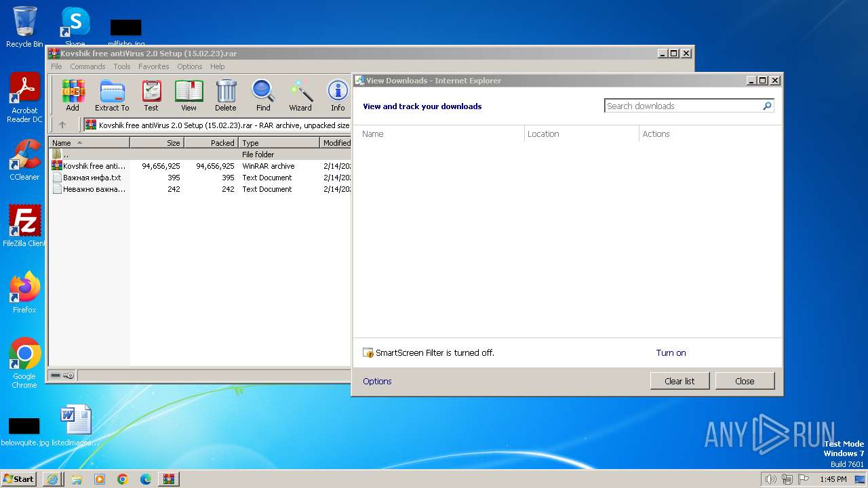Click the Clear list button
Viewport: 868px width, 488px height.
click(x=679, y=381)
